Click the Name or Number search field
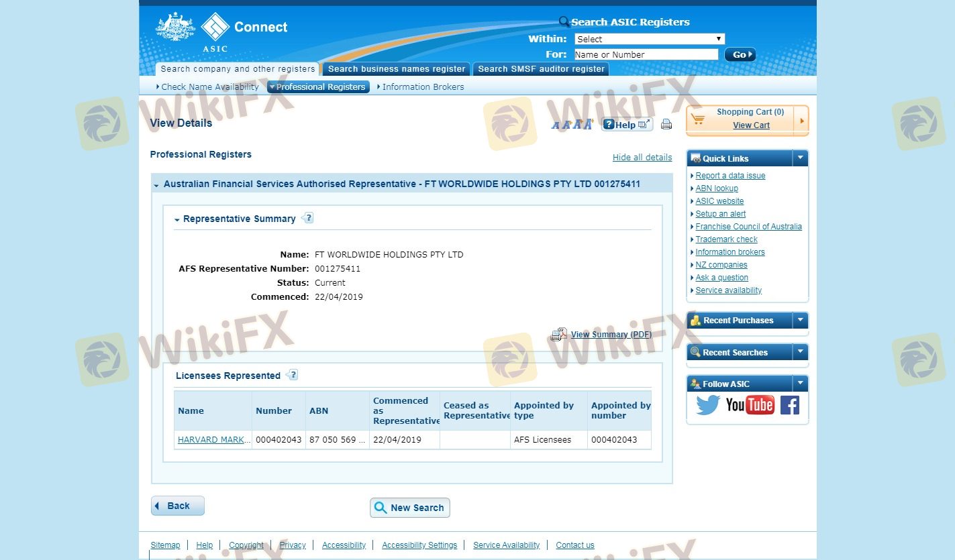Viewport: 955px width, 560px height. click(x=646, y=55)
